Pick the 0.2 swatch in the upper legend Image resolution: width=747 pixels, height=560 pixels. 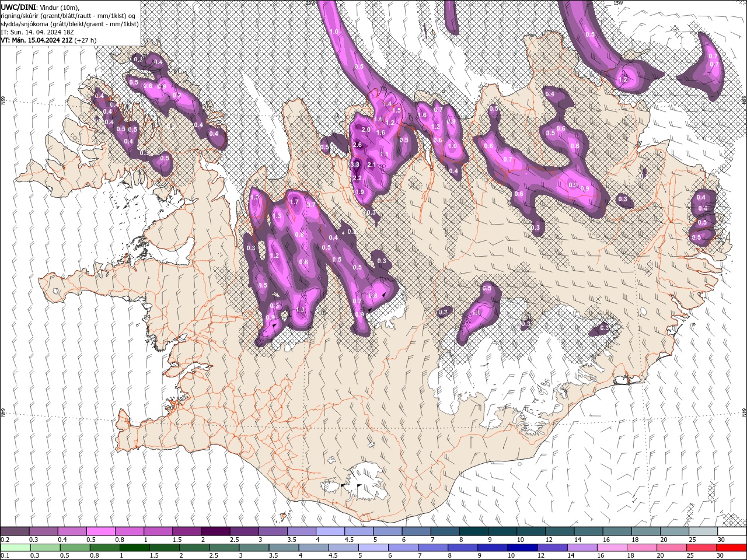pos(15,531)
